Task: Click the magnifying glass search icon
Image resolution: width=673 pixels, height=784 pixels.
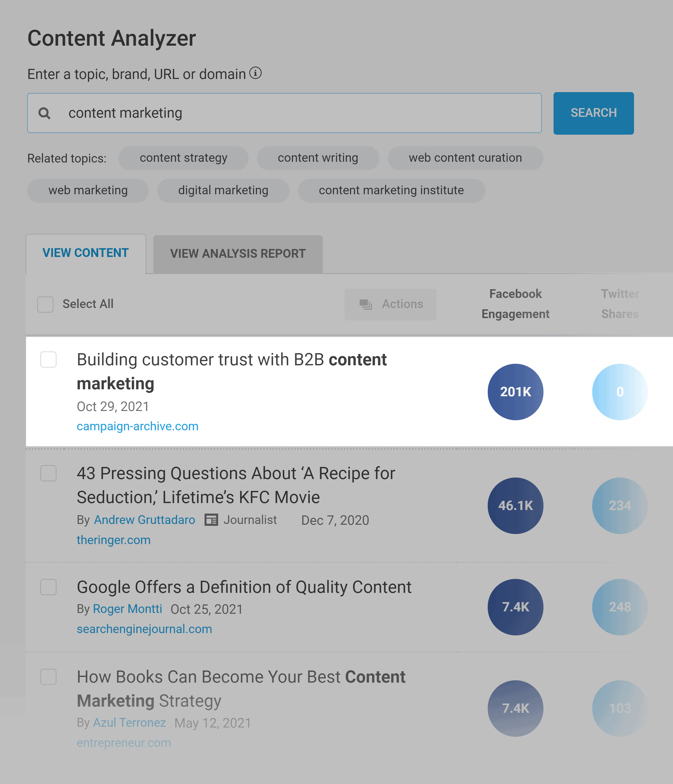Action: tap(45, 113)
